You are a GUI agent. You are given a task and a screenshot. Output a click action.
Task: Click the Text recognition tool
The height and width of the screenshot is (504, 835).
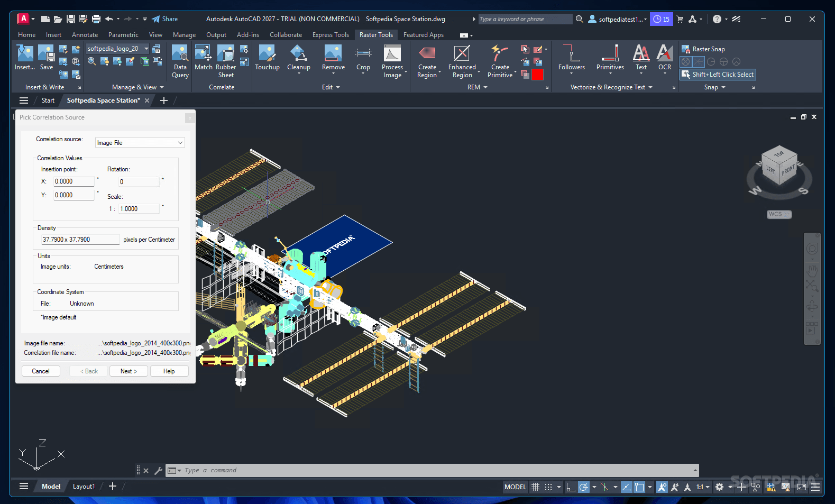[641, 58]
